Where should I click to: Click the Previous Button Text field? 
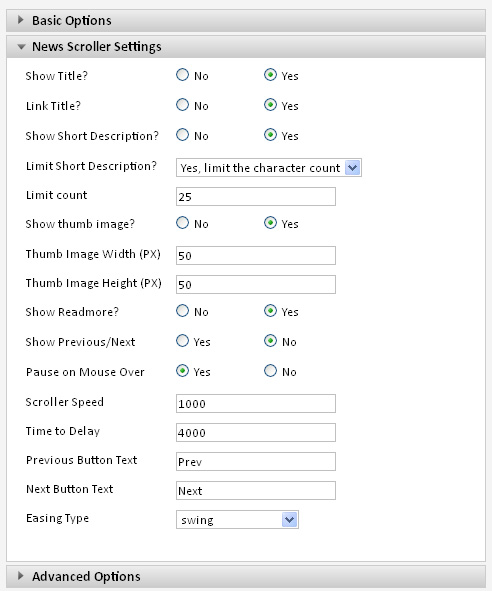point(256,462)
